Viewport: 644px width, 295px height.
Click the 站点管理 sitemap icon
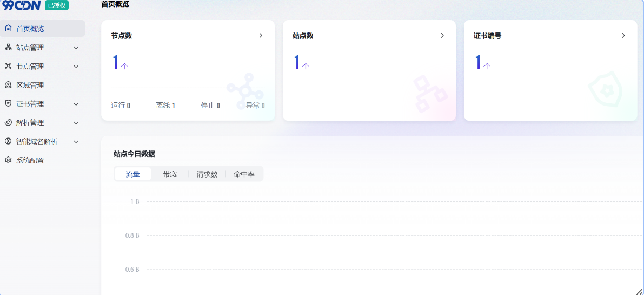8,48
